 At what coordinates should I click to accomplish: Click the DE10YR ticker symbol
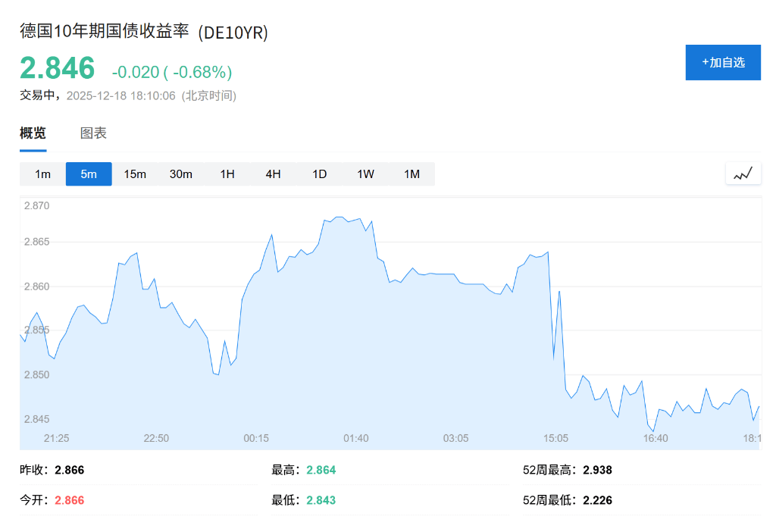[233, 33]
